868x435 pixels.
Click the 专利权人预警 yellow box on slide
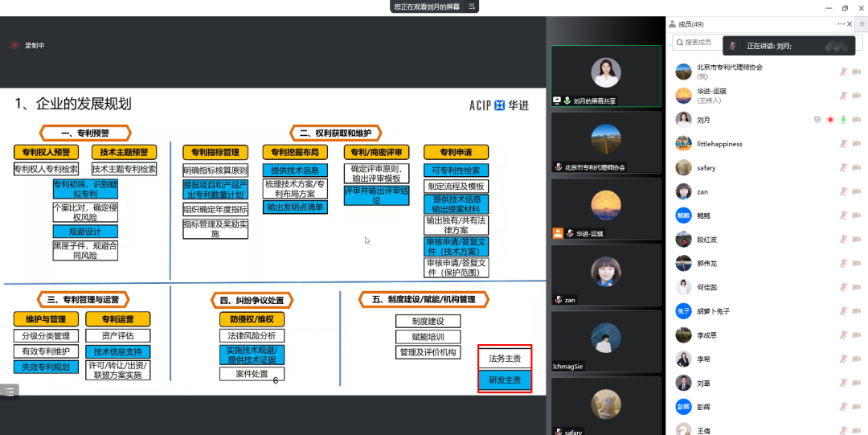(x=46, y=152)
